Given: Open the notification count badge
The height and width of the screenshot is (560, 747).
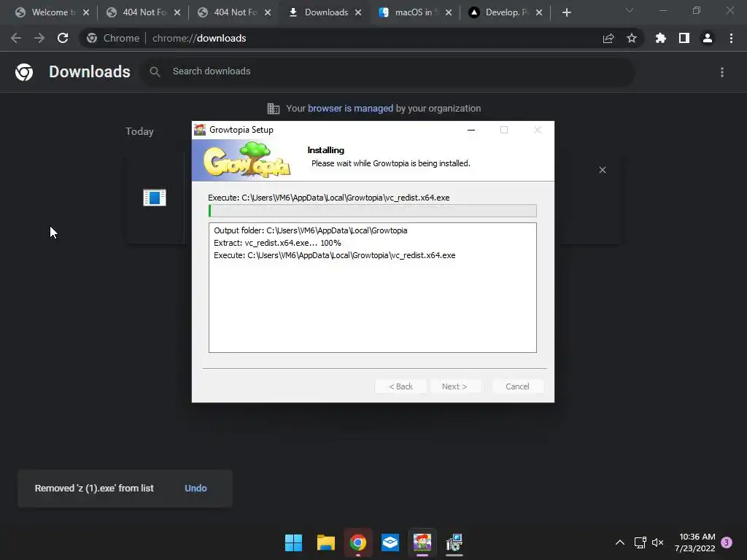Looking at the screenshot, I should point(727,542).
